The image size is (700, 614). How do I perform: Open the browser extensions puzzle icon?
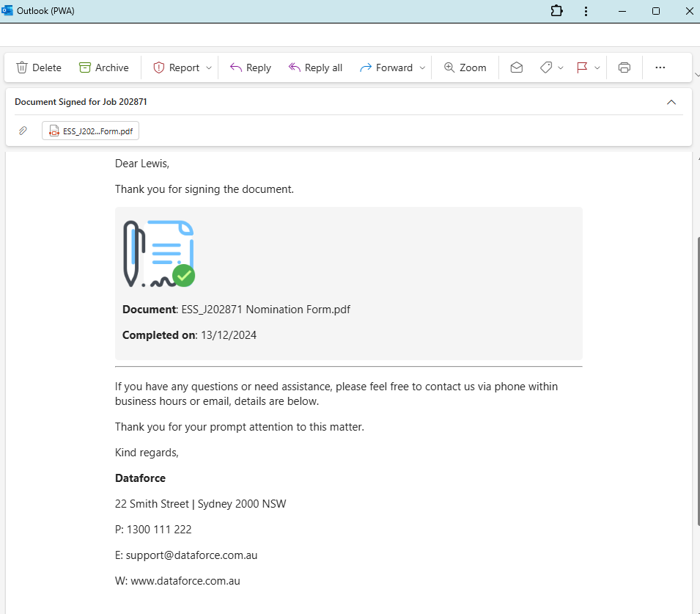click(556, 11)
